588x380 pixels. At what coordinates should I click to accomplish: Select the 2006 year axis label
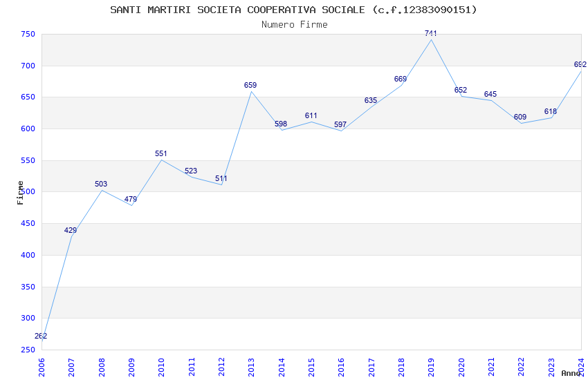pos(42,367)
